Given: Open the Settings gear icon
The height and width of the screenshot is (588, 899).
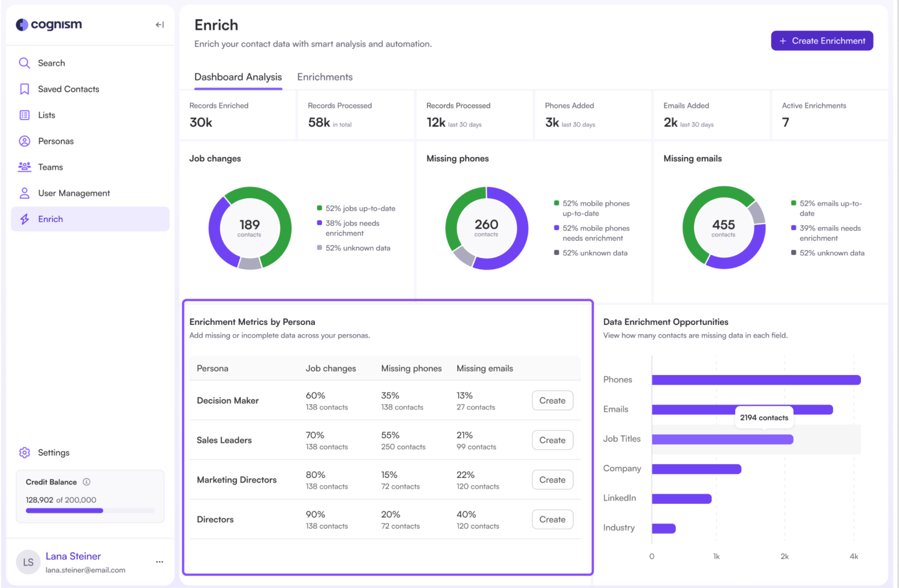Looking at the screenshot, I should [24, 452].
